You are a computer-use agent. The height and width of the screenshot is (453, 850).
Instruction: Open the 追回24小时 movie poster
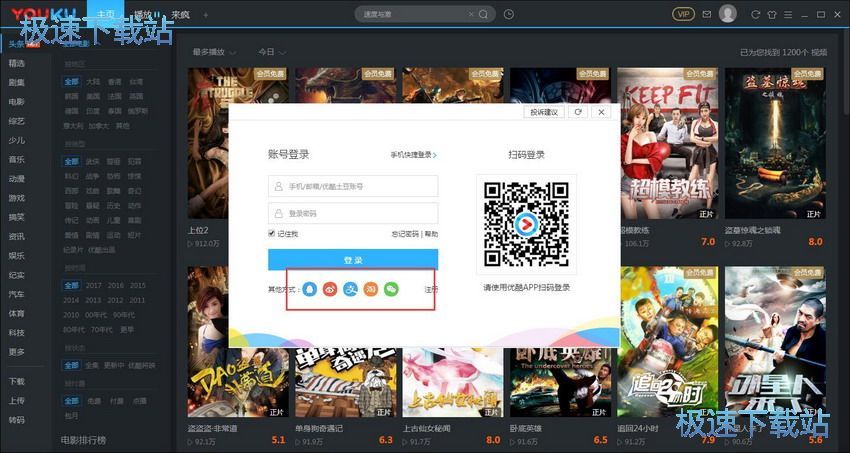pyautogui.click(x=667, y=342)
